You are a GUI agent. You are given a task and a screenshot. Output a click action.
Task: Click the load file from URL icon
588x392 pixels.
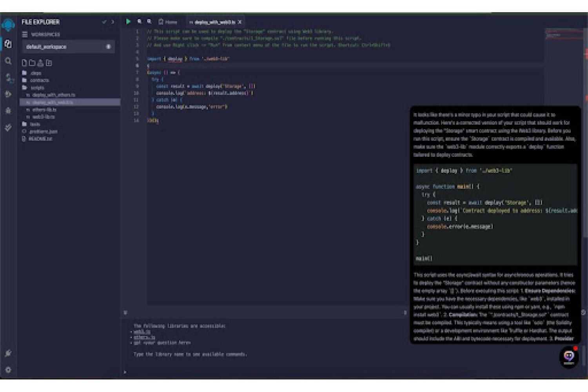[x=49, y=63]
